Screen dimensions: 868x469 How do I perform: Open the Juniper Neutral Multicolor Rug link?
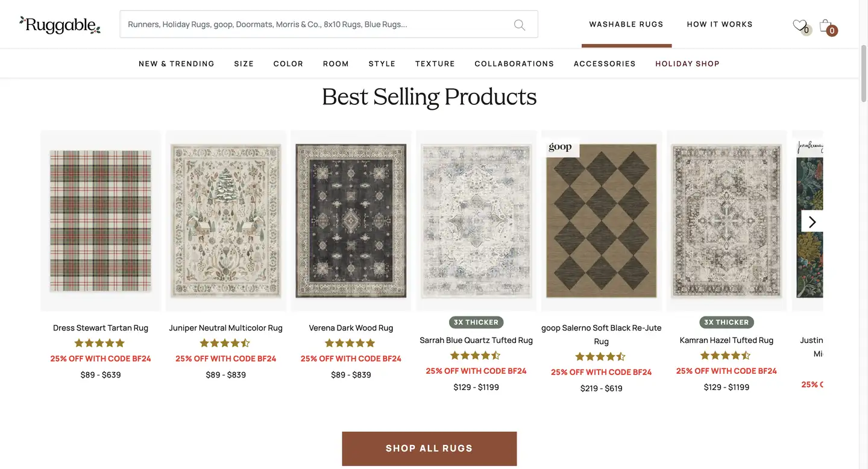click(x=225, y=328)
